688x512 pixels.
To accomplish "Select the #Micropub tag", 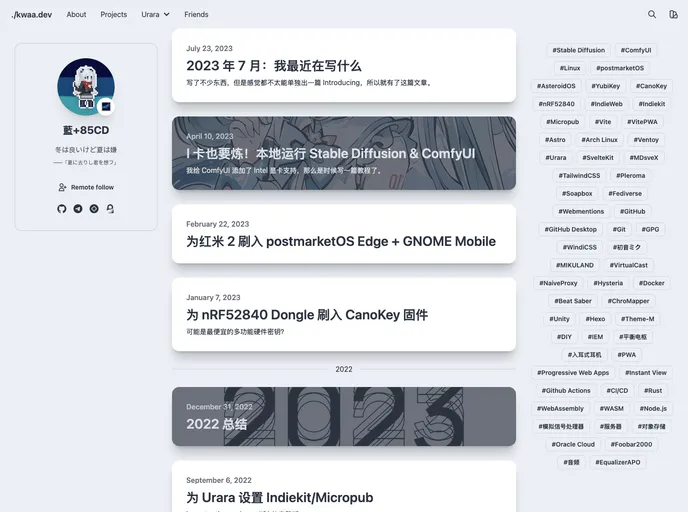I will [563, 122].
